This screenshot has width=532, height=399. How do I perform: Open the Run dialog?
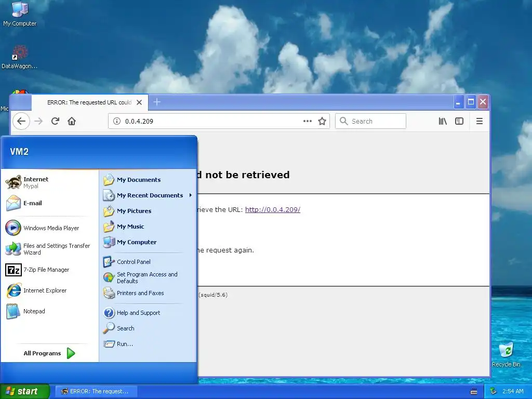click(x=148, y=344)
